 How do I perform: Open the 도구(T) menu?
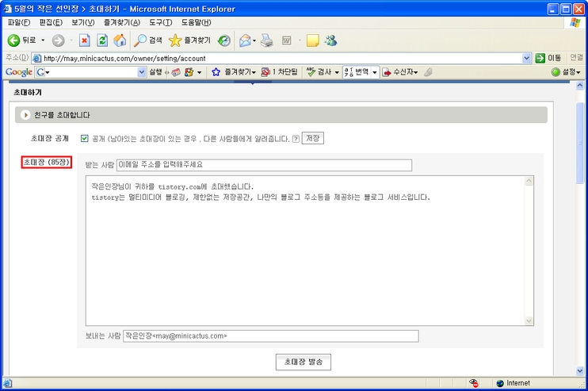point(161,22)
